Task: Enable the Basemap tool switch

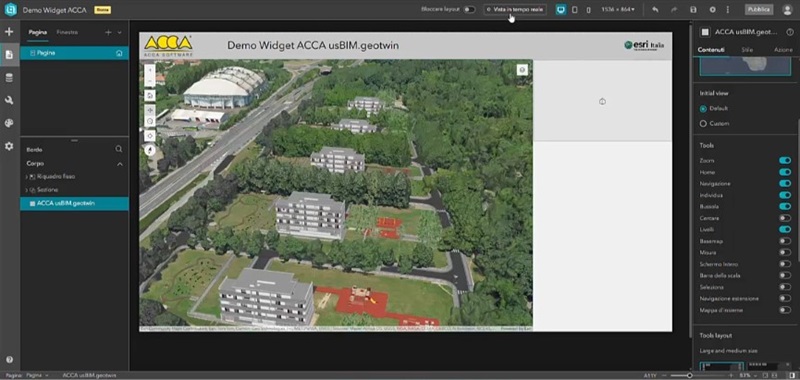Action: point(785,241)
